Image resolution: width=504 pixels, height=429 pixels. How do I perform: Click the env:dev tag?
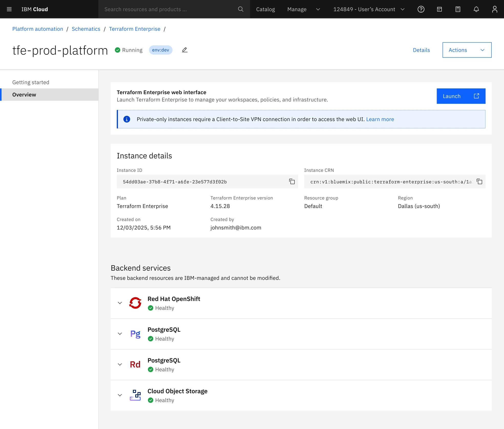pos(161,50)
